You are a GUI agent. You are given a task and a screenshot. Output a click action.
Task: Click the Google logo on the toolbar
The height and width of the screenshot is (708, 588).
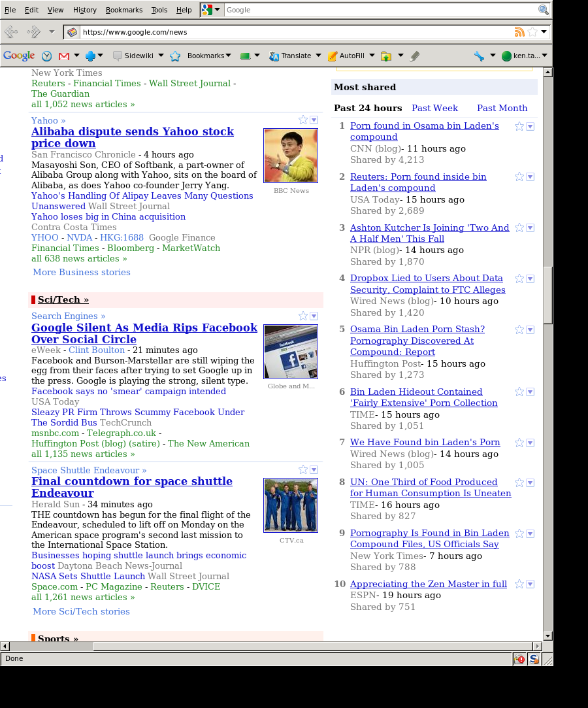(19, 56)
